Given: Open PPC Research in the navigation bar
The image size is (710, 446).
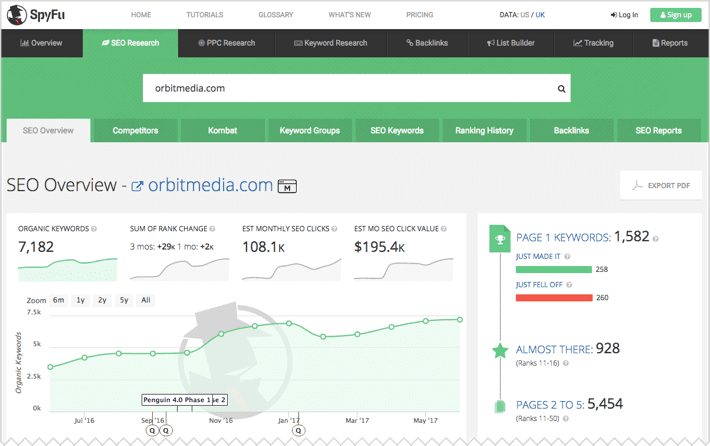Looking at the screenshot, I should point(226,43).
